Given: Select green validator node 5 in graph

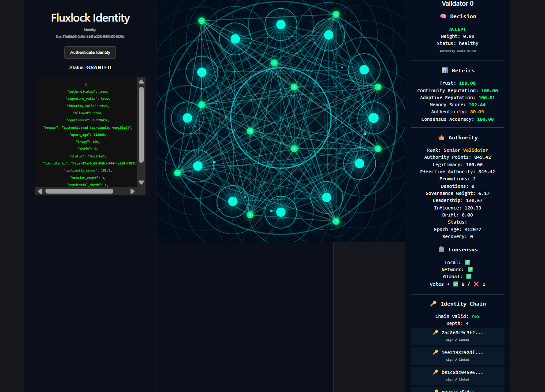Looking at the screenshot, I should point(294,87).
